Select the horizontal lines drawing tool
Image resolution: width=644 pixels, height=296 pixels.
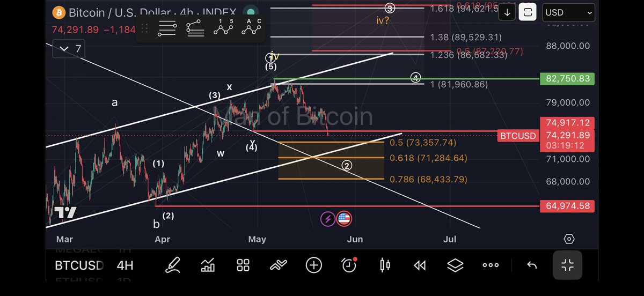[167, 29]
